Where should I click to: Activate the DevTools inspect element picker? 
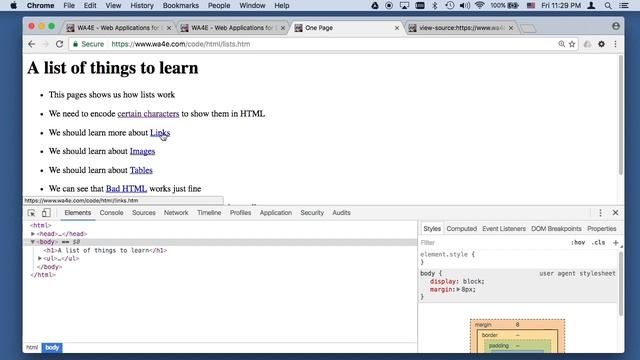coord(31,213)
